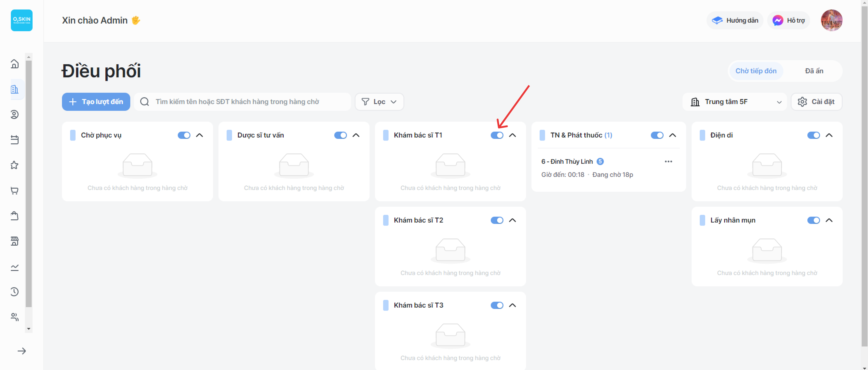Click the chart analytics sidebar icon

coord(14,267)
